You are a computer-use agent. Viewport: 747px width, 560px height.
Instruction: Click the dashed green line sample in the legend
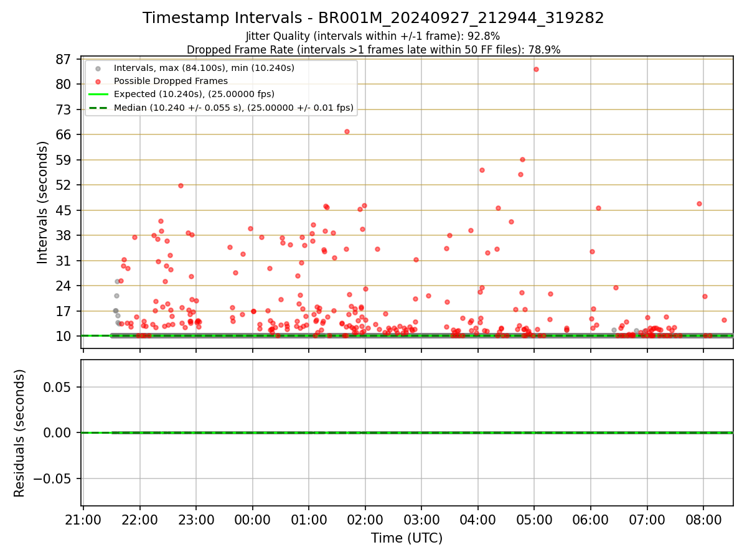pyautogui.click(x=98, y=108)
